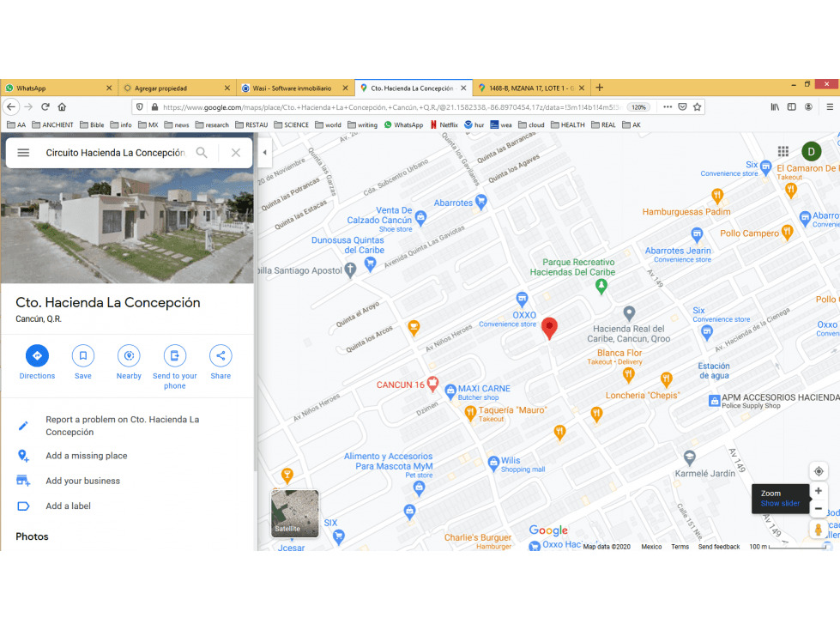Zoom in the map with plus button
The image size is (840, 630).
click(819, 491)
